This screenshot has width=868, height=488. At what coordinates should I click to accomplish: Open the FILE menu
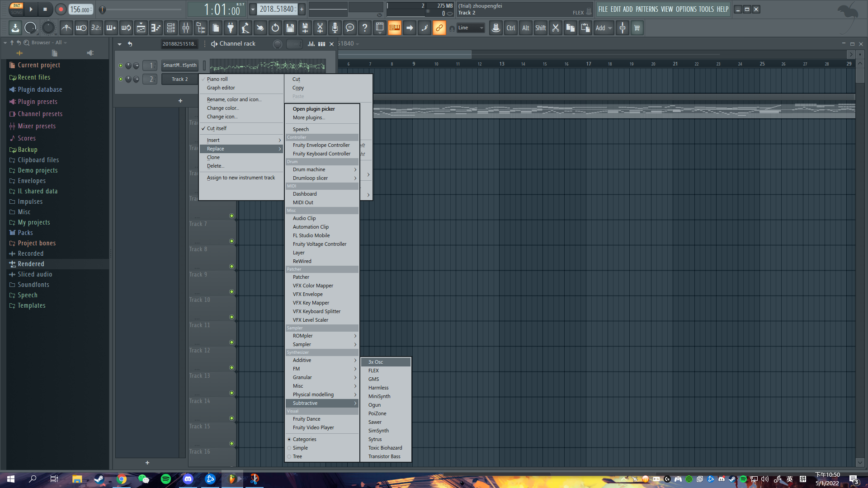[x=603, y=9]
